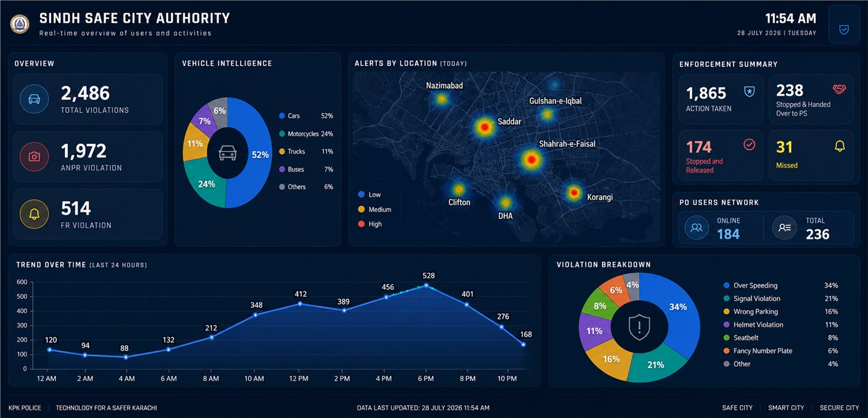
Task: Click the Cars blue legend swatch
Action: (282, 116)
